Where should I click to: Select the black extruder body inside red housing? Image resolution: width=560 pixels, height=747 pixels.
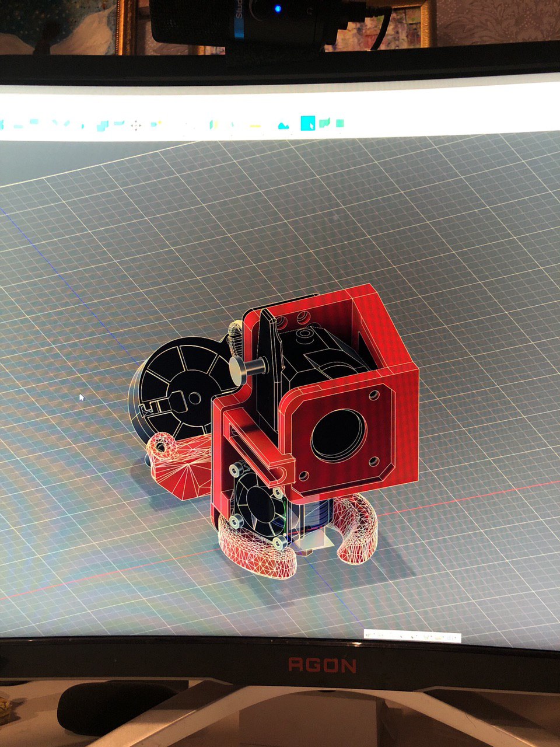pos(318,356)
